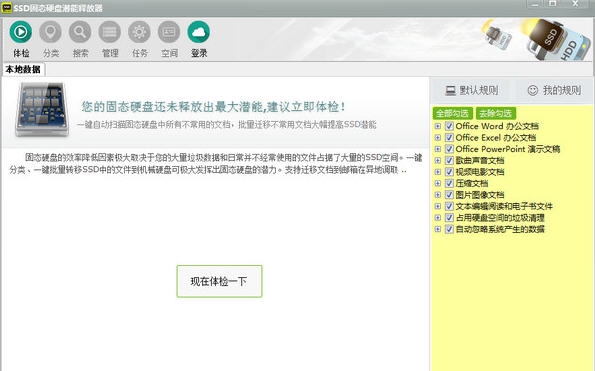Image resolution: width=595 pixels, height=371 pixels.
Task: Click the 登录 cloud login icon
Action: coord(198,32)
